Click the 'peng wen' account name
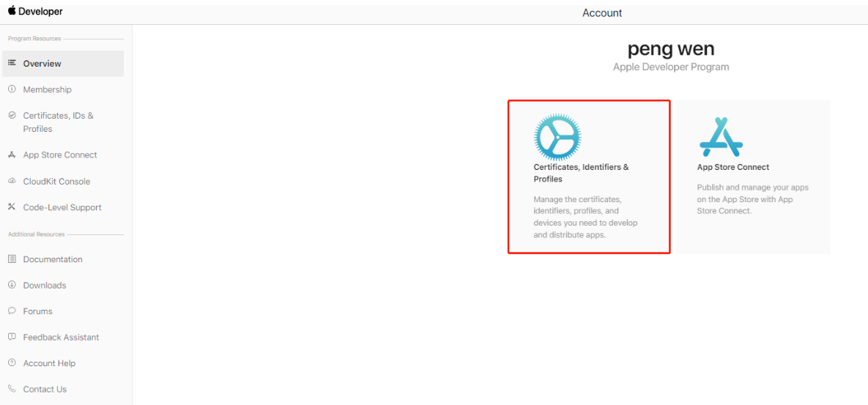The height and width of the screenshot is (405, 868). point(671,49)
